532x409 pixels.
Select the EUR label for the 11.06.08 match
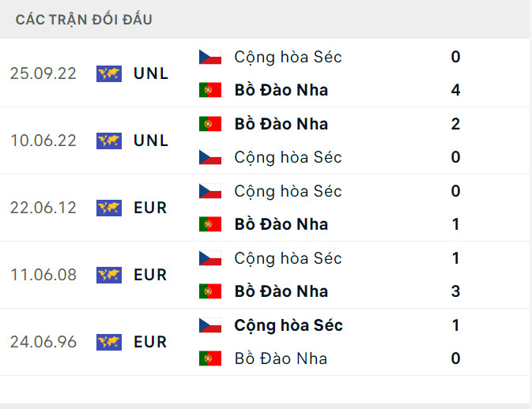point(150,275)
